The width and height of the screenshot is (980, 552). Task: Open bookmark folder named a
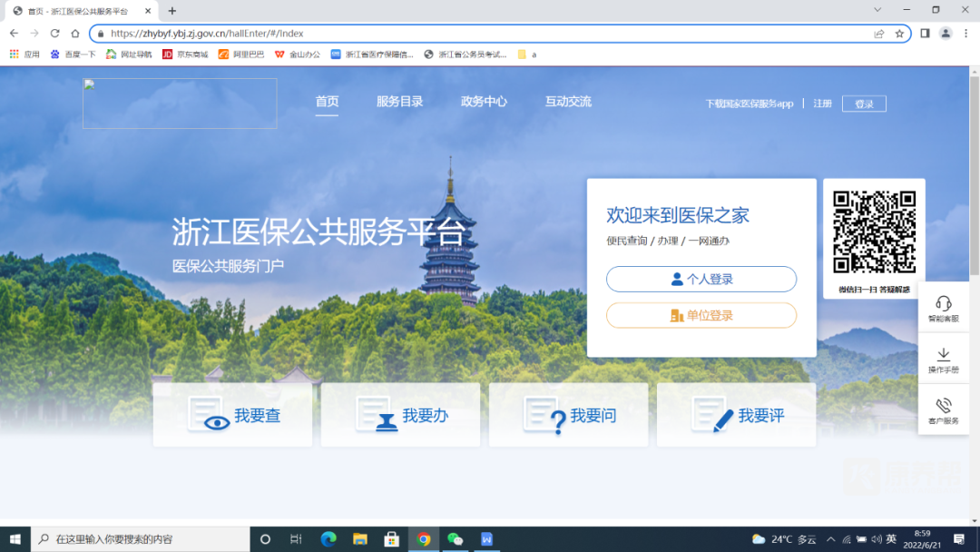(527, 54)
